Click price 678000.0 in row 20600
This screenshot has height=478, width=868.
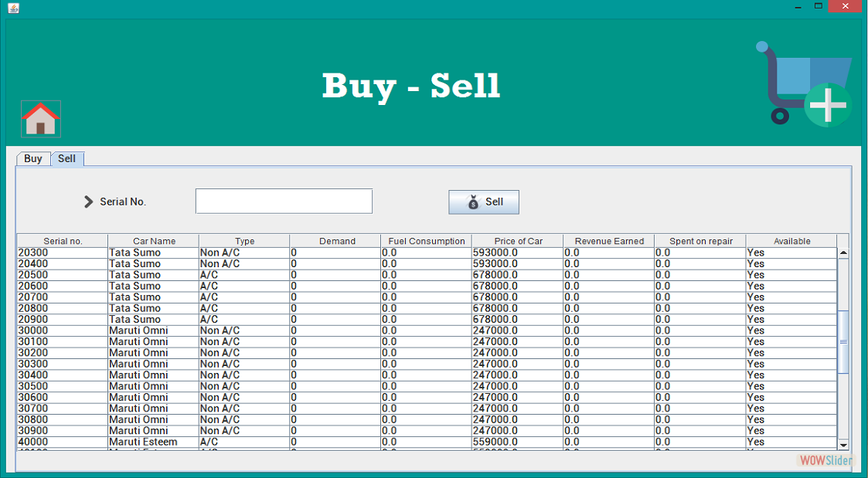pyautogui.click(x=518, y=286)
